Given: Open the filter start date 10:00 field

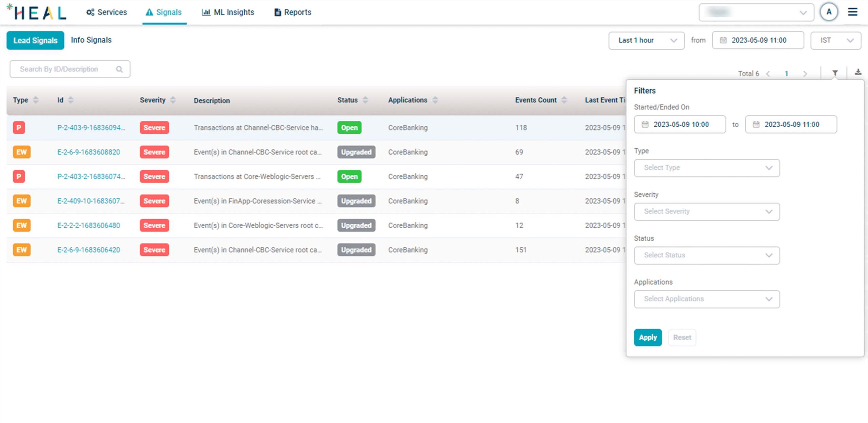Looking at the screenshot, I should pyautogui.click(x=680, y=124).
